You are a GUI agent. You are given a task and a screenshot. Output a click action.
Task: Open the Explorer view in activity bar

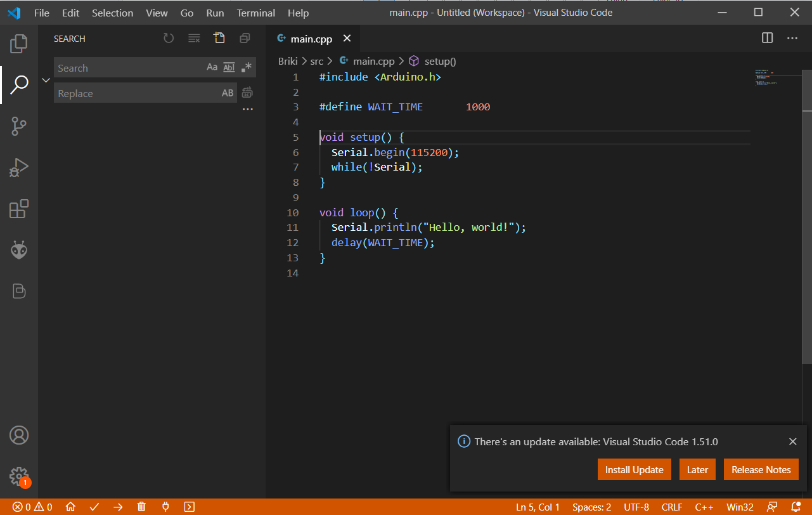(19, 44)
